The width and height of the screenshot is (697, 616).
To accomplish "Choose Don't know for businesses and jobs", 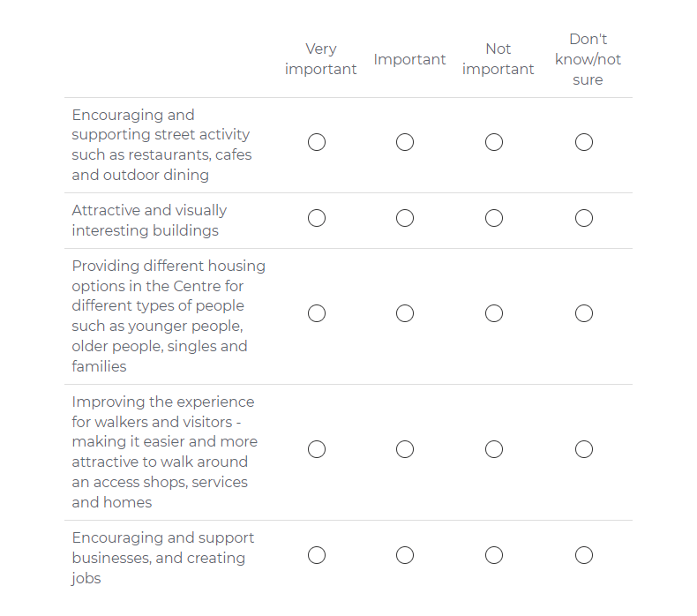I will (x=583, y=555).
